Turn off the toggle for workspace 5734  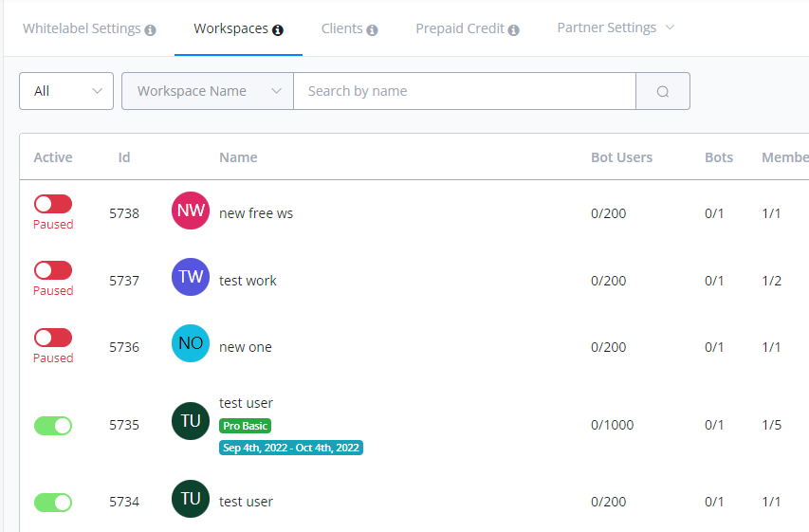click(x=53, y=503)
